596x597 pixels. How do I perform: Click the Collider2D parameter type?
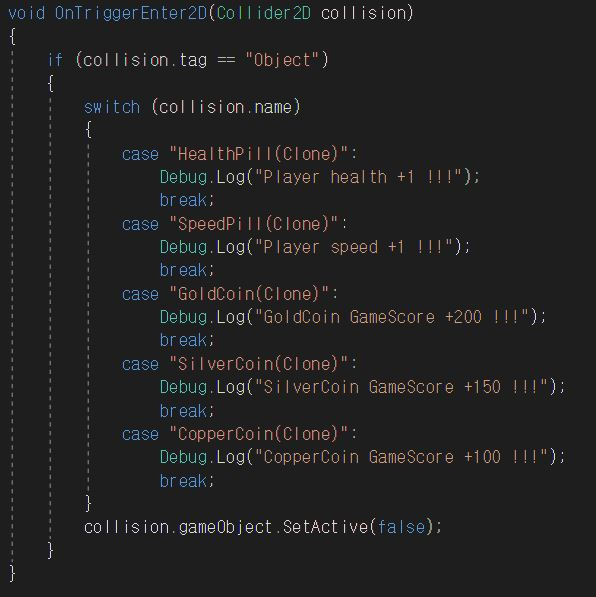pos(264,13)
